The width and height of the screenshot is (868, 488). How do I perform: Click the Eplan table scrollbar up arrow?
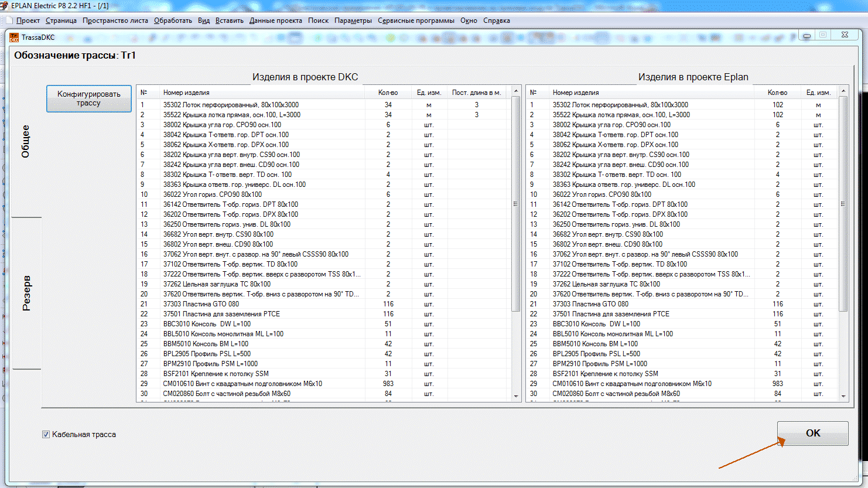pos(843,91)
